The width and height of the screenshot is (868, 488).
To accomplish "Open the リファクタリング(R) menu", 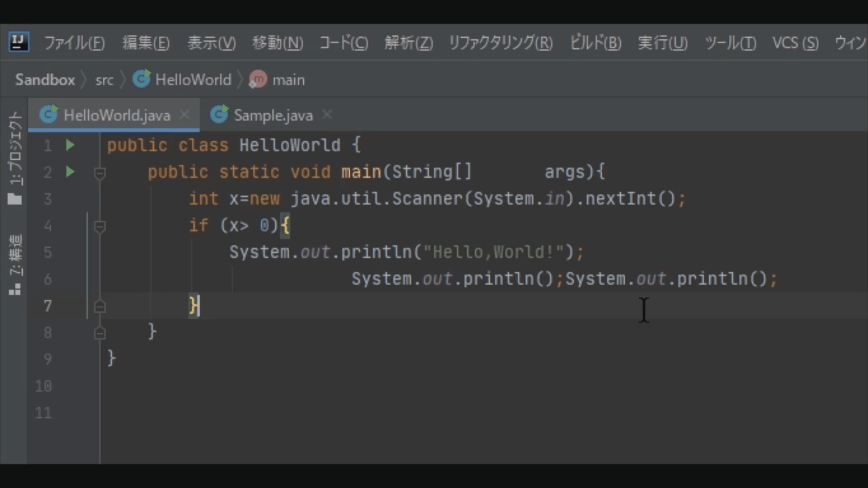I will [500, 43].
